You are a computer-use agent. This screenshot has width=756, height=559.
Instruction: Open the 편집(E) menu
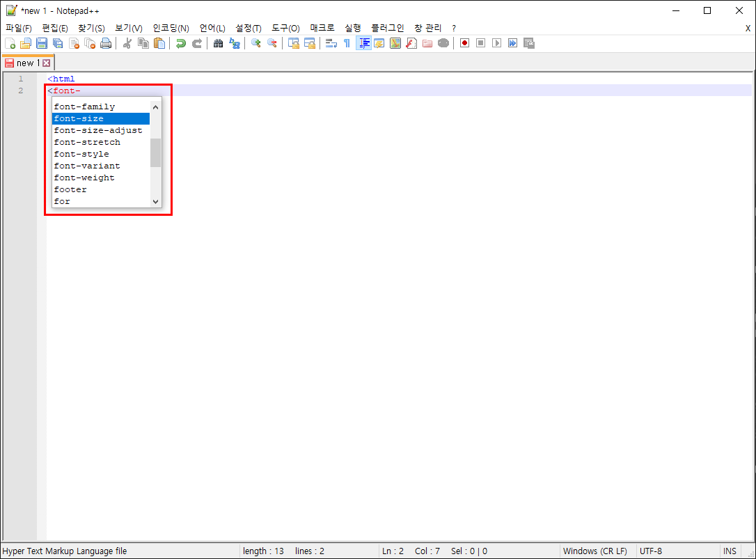click(x=55, y=28)
